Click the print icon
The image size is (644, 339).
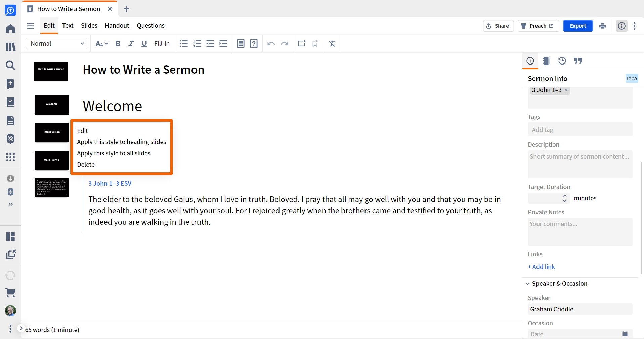tap(602, 26)
